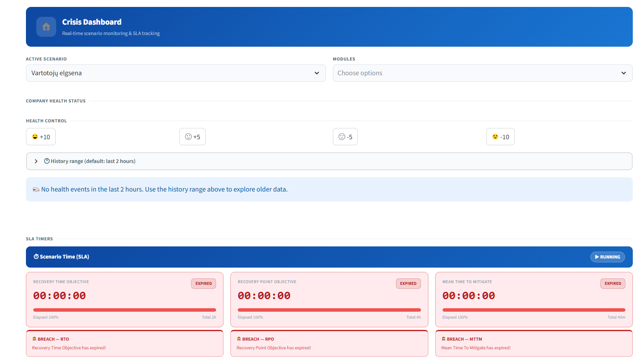Click 'Recovery Point Objective has expired!' message
Screen dimensions: 641x364
tap(274, 348)
